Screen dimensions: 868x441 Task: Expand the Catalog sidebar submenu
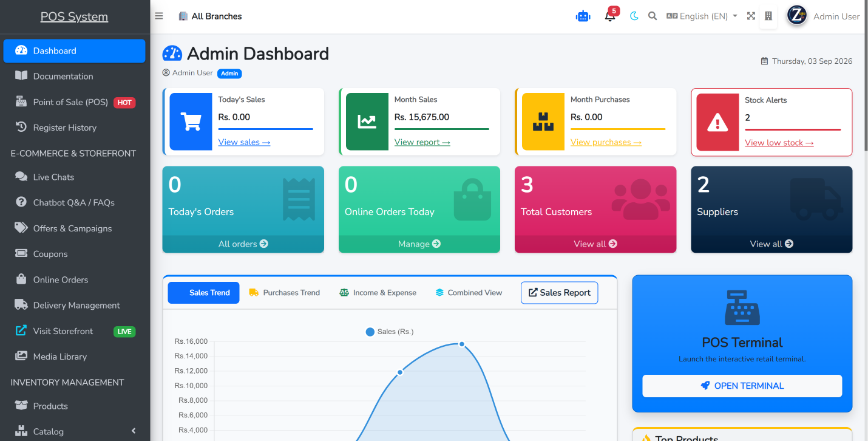tap(75, 431)
